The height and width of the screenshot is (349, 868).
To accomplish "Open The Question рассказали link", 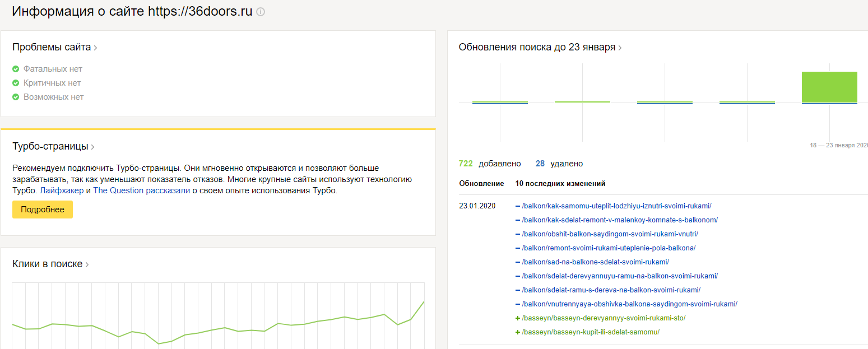I will pyautogui.click(x=141, y=190).
